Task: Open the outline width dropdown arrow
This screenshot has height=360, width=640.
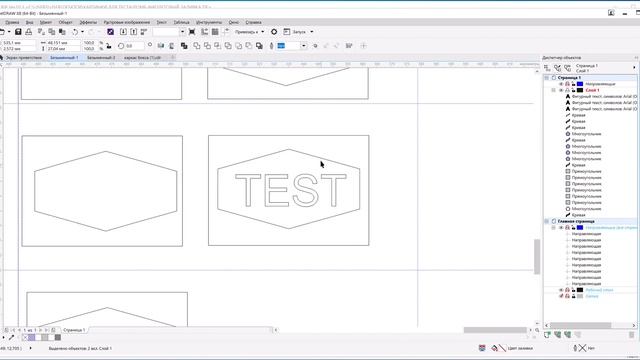Action: [303, 46]
